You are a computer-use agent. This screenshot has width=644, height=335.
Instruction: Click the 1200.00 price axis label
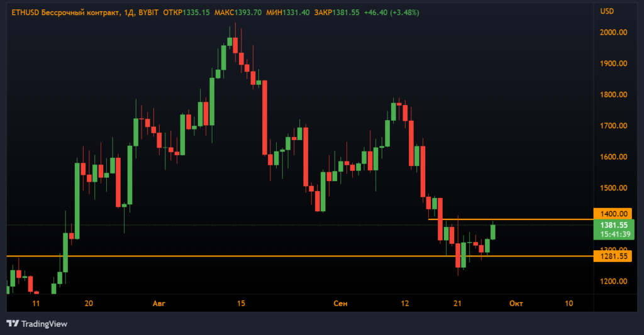[x=613, y=282]
